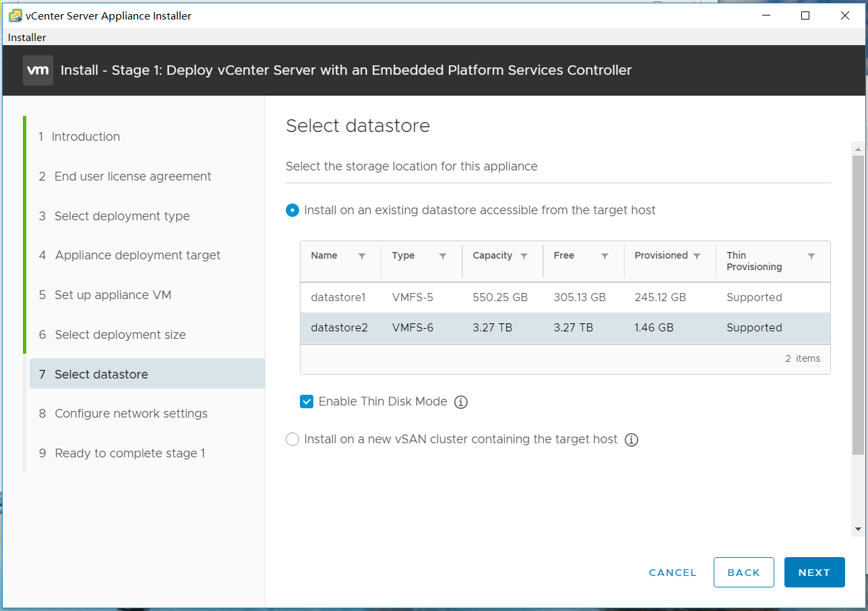Click the scrollbar down arrow

pyautogui.click(x=857, y=529)
